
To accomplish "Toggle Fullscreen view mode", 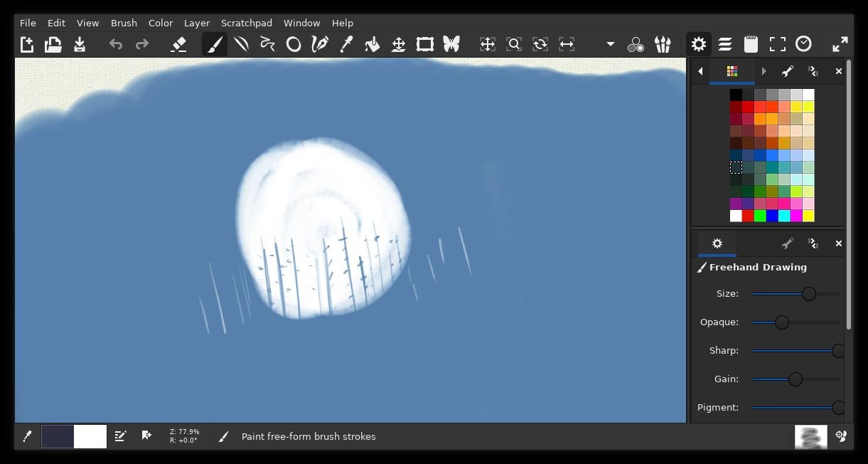I will 778,44.
